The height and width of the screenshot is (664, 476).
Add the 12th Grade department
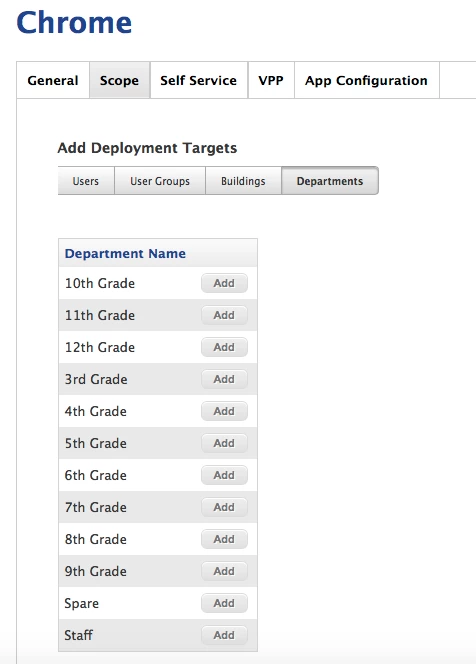(224, 347)
